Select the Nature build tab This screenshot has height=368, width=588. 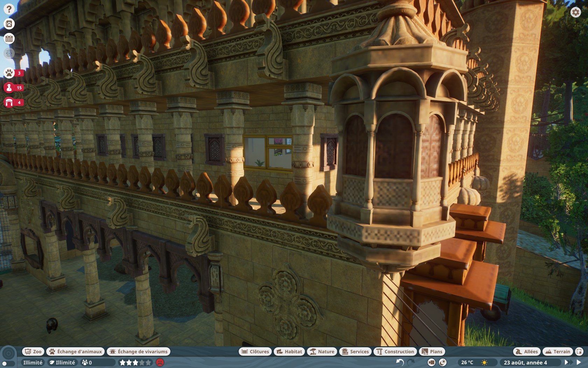point(322,352)
